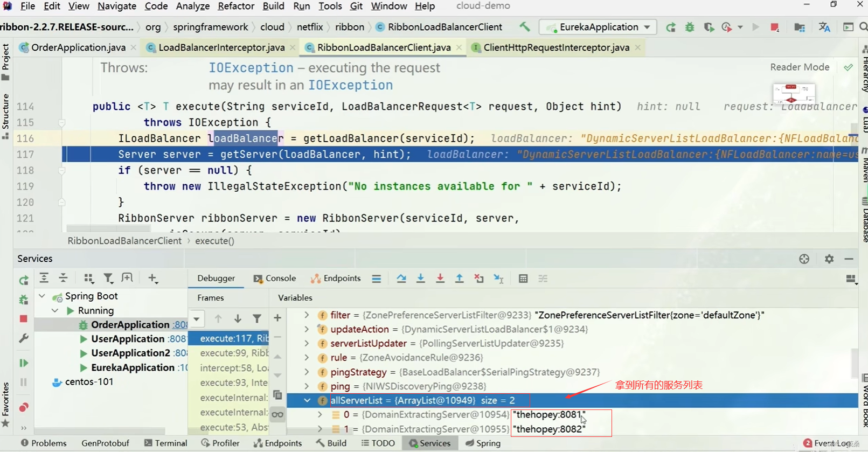868x452 pixels.
Task: Expand the pingStrategy variable
Action: [x=307, y=372]
